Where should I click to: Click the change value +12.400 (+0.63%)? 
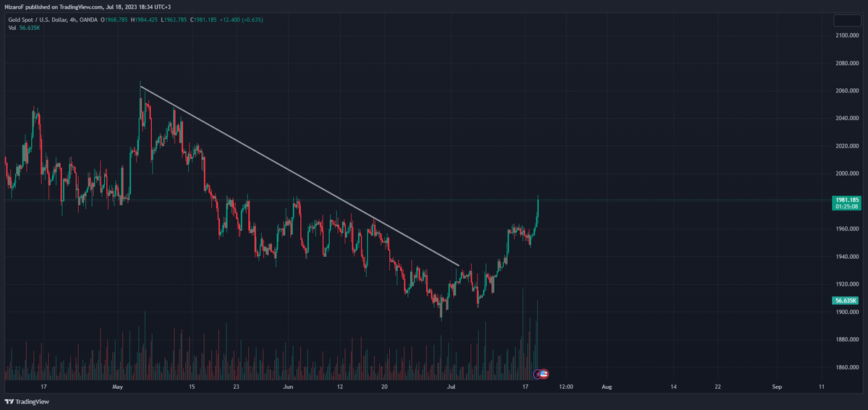242,20
